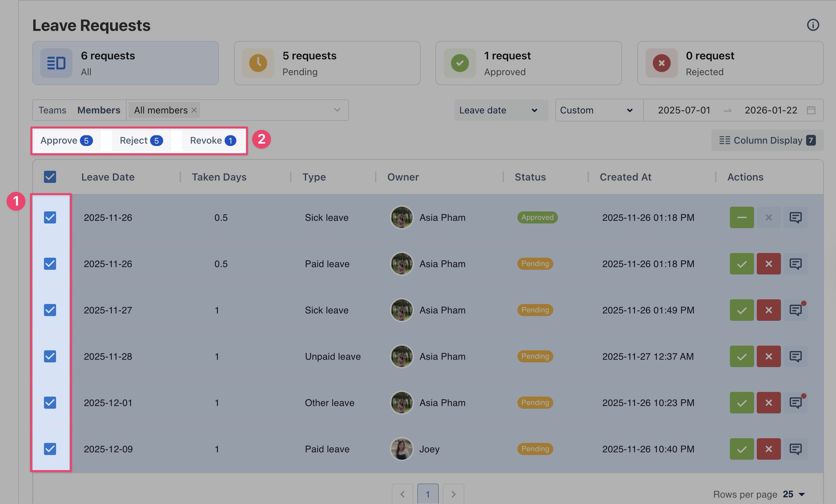Filter by 5 Pending requests card
Viewport: 836px width, 504px height.
point(327,63)
